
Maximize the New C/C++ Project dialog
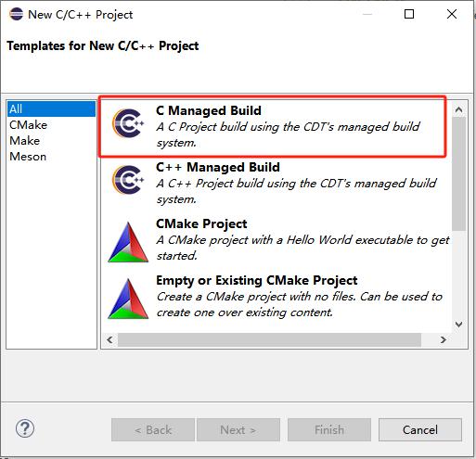409,14
